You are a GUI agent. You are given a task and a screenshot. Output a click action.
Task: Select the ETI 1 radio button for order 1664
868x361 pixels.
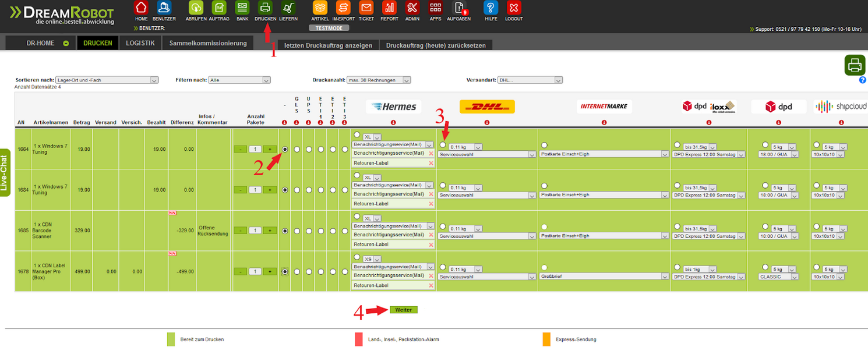coord(320,149)
